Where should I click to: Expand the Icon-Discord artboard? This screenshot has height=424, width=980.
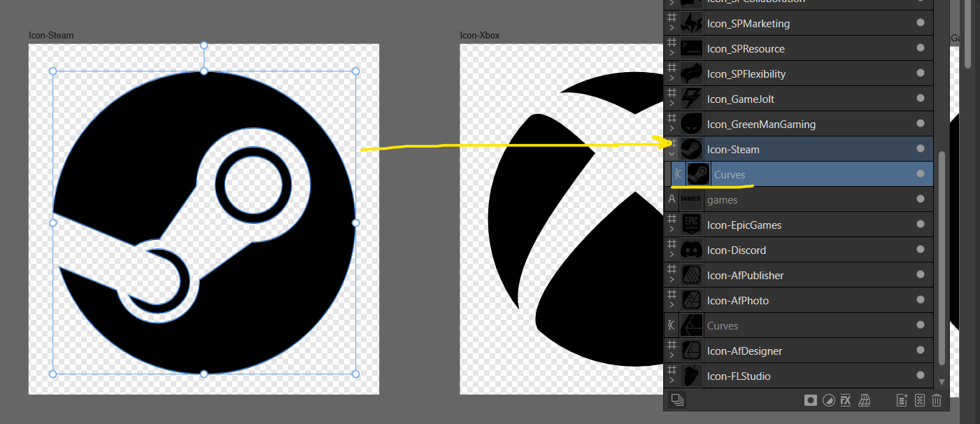pyautogui.click(x=672, y=255)
